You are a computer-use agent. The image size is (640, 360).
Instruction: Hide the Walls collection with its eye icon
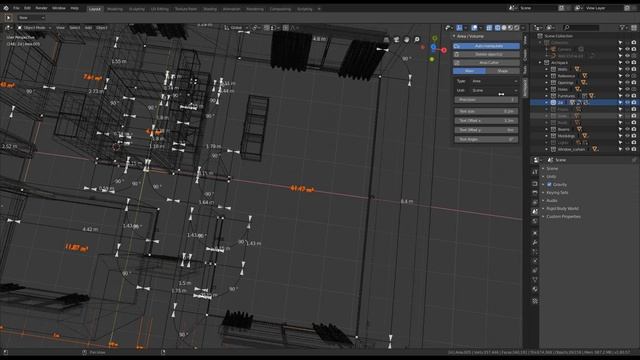(627, 69)
